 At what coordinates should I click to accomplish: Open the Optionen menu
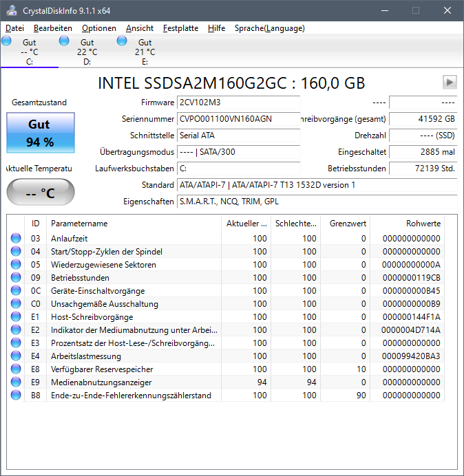[99, 28]
